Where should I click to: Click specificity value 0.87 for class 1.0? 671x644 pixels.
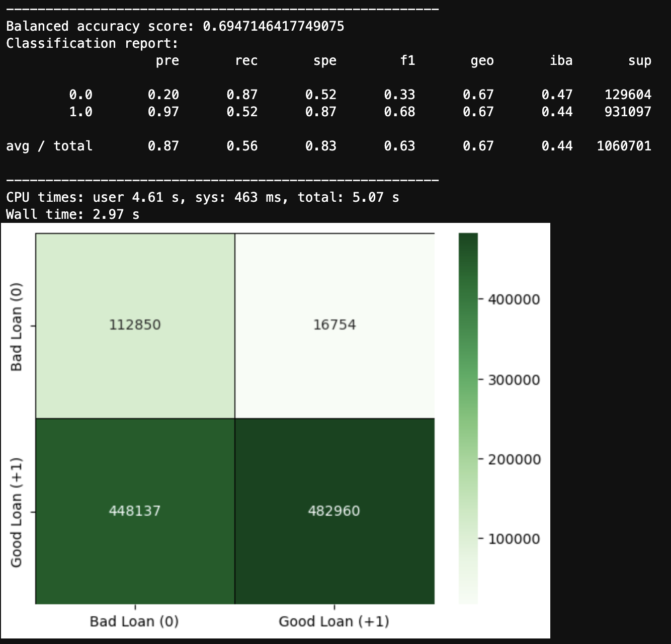321,112
